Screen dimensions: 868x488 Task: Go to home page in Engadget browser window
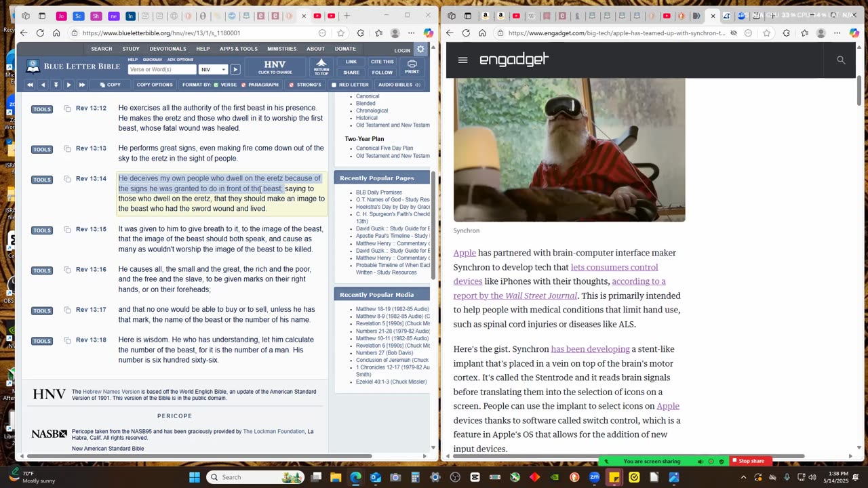click(482, 33)
